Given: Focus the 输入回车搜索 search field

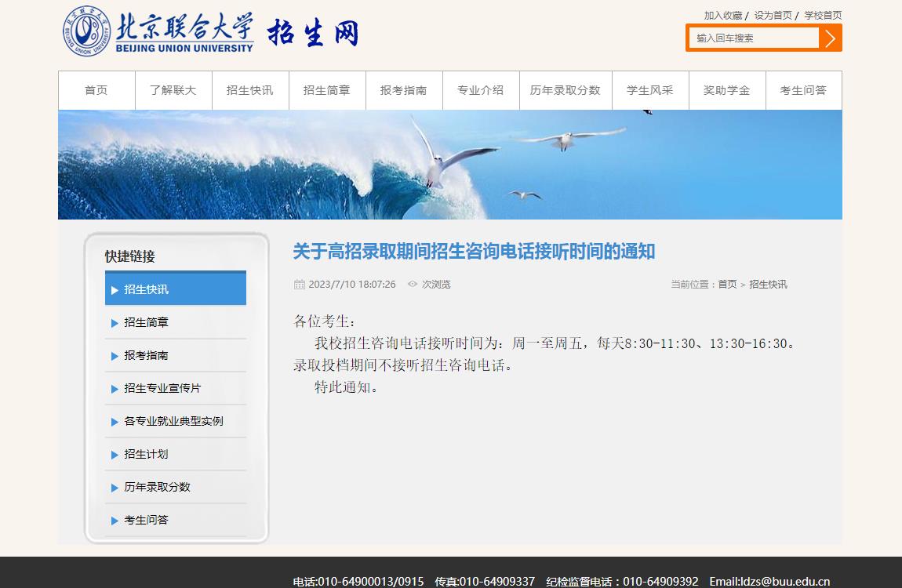Looking at the screenshot, I should tap(754, 38).
